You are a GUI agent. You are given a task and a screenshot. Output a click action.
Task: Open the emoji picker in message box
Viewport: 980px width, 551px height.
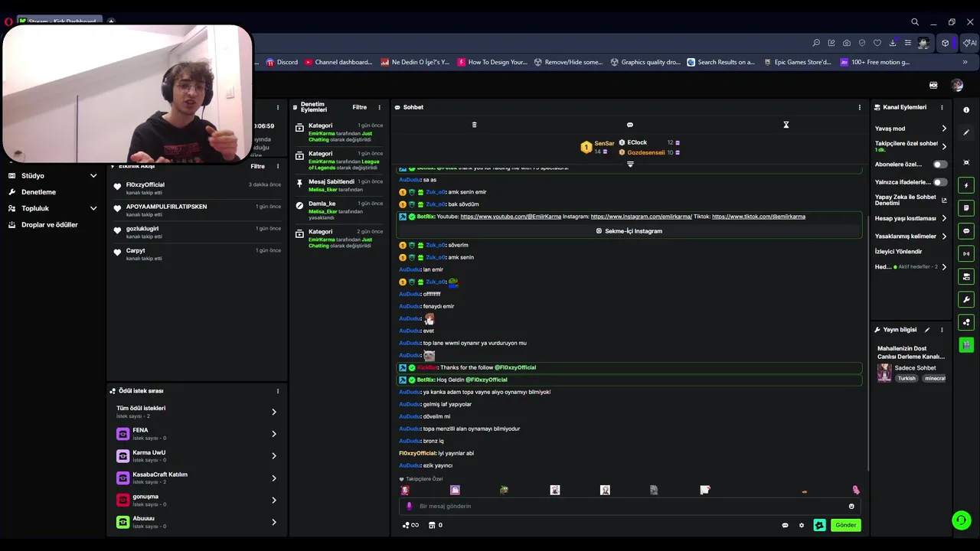[x=851, y=506]
